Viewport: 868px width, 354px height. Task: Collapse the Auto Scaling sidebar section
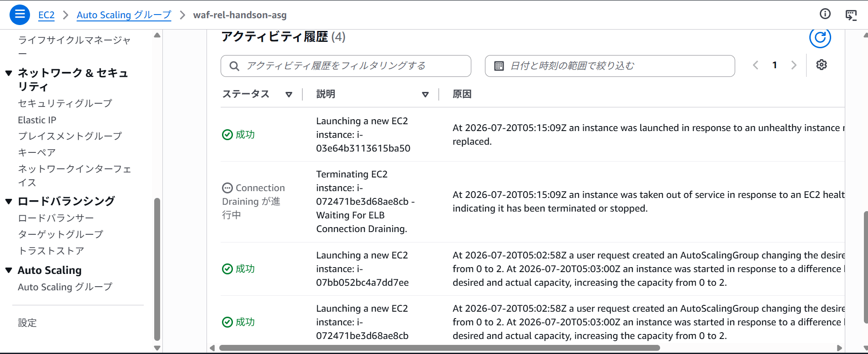[x=9, y=270]
